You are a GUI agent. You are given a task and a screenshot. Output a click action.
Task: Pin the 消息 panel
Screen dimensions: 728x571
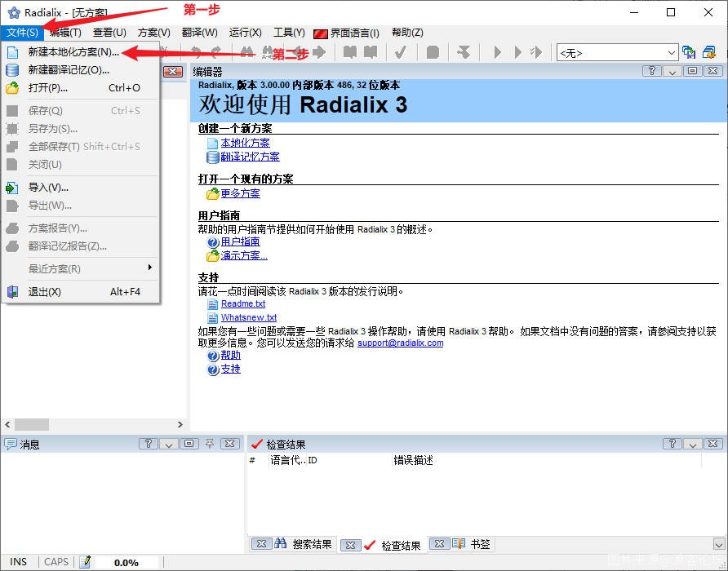210,443
